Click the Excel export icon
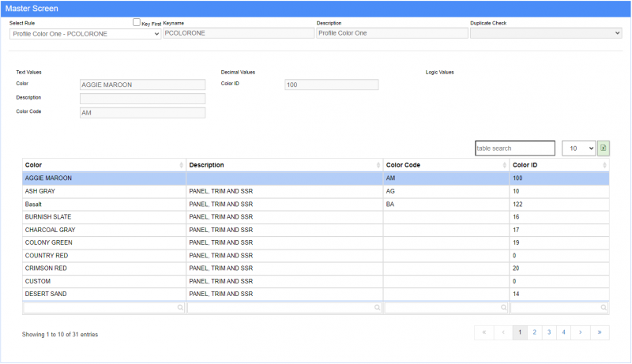632x364 pixels. pos(604,148)
